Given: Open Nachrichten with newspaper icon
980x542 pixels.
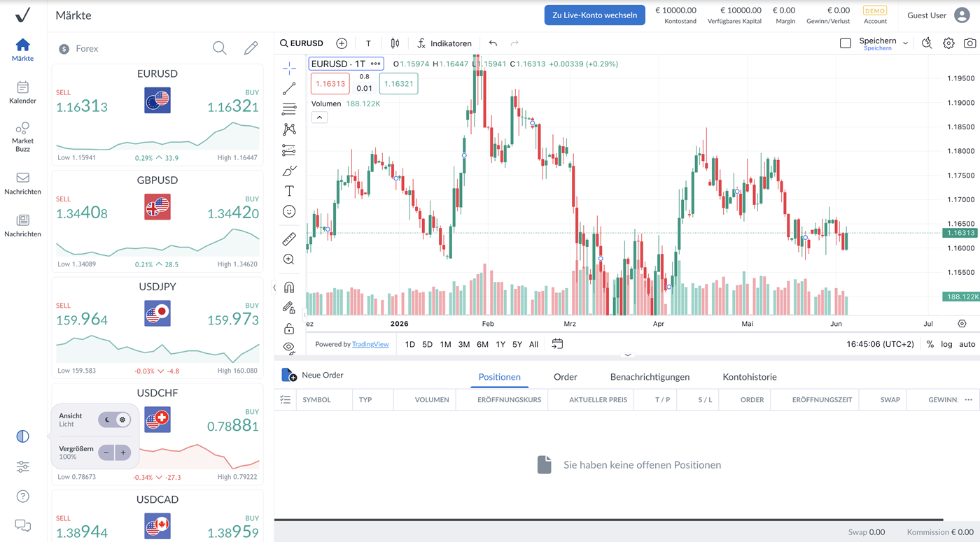Looking at the screenshot, I should click(x=22, y=226).
